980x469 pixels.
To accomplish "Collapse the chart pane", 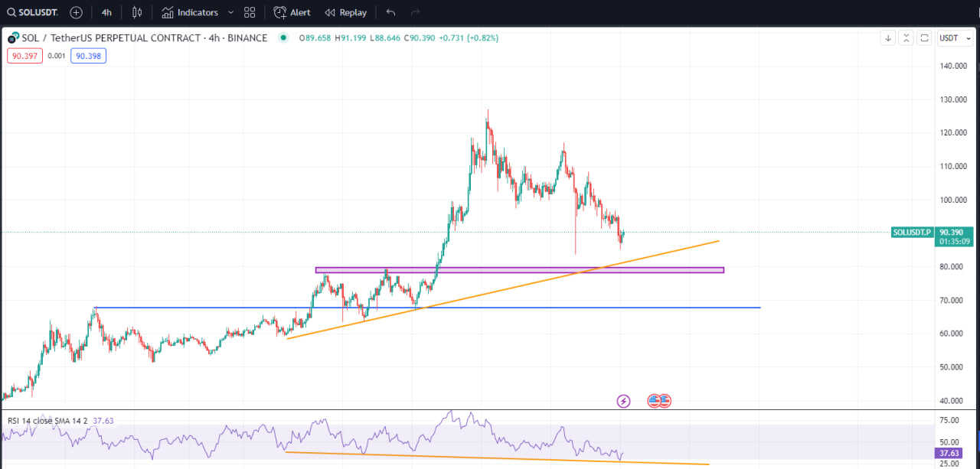I will pyautogui.click(x=906, y=38).
